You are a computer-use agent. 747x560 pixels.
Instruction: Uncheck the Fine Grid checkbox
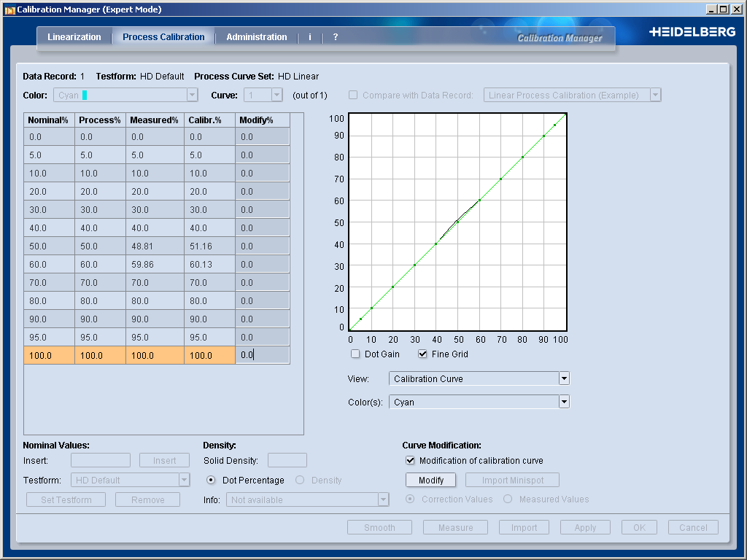(x=422, y=354)
